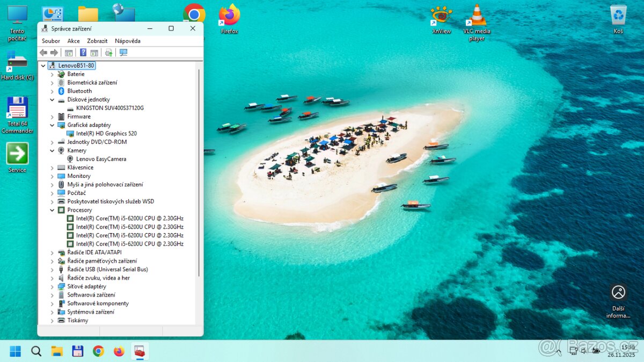Click the Windows Start button

[x=14, y=351]
